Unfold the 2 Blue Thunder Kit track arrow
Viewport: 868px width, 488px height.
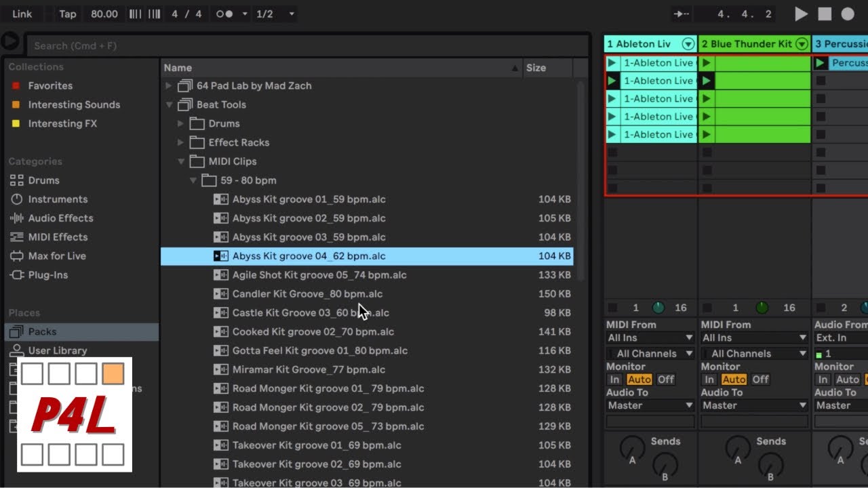(x=802, y=44)
